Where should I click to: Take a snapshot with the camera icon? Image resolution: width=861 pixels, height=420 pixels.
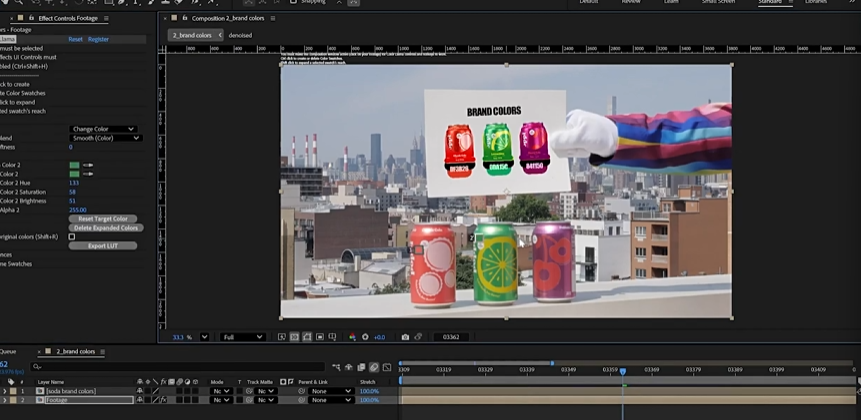405,337
